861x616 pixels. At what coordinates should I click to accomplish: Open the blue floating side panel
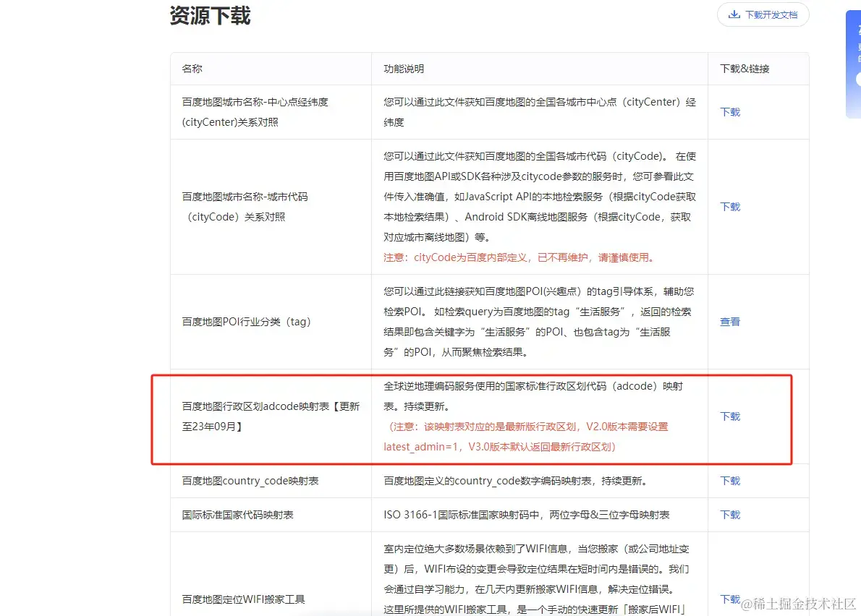pos(854,64)
